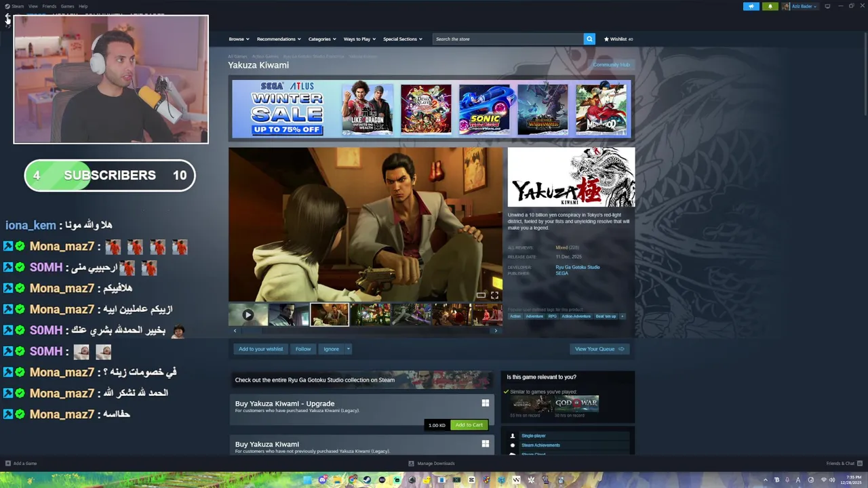Select the RPG tag
Viewport: 868px width, 488px height.
(x=552, y=316)
